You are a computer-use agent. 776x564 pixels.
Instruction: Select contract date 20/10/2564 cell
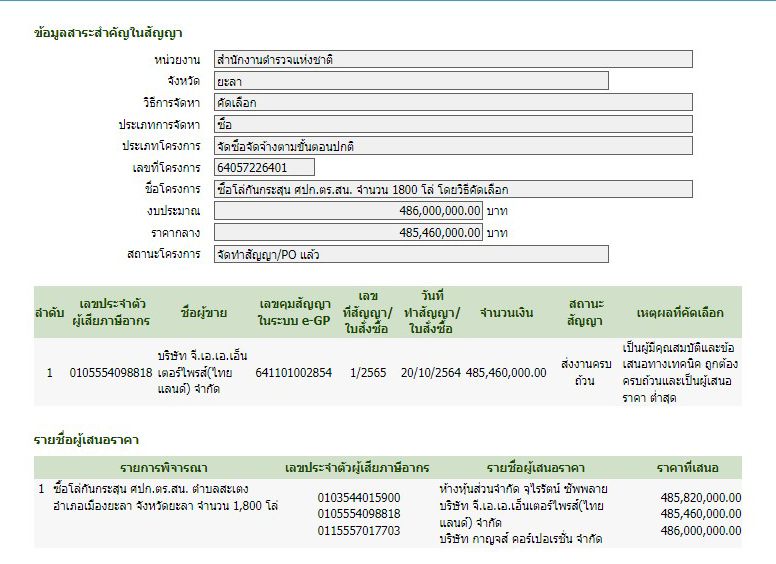429,373
